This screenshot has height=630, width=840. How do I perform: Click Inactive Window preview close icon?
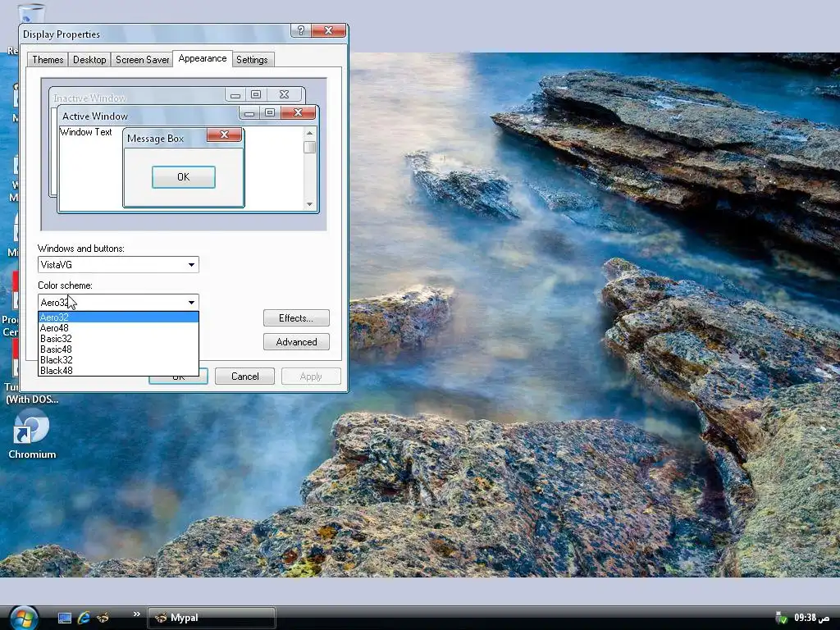pos(284,95)
